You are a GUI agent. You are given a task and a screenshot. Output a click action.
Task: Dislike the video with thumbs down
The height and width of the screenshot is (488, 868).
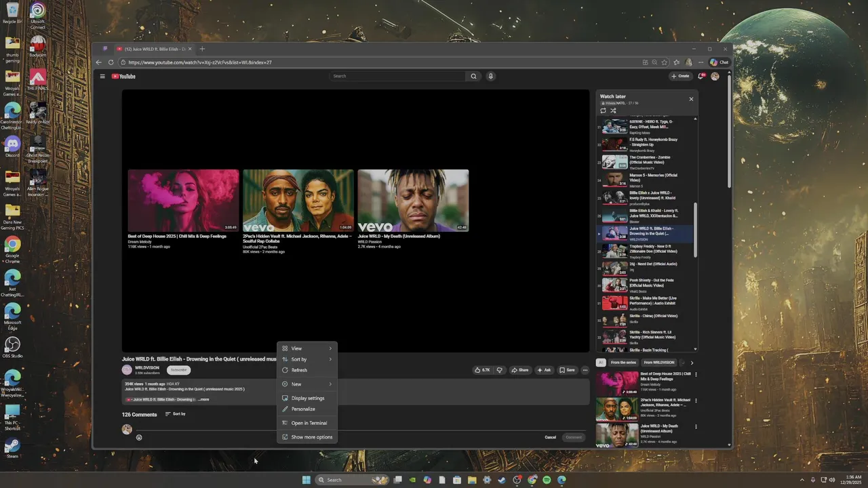[500, 370]
